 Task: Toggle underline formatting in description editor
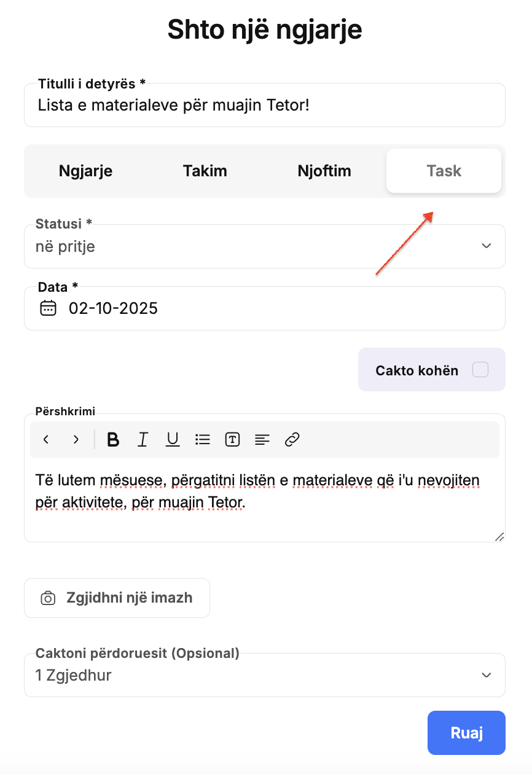click(x=173, y=439)
